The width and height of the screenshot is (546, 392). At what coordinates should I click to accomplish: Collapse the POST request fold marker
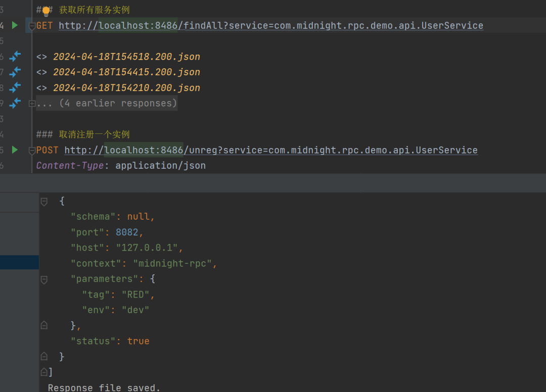[32, 150]
